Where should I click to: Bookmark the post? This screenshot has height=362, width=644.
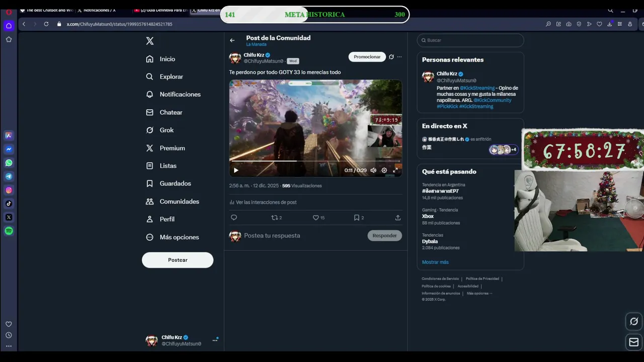[359, 218]
